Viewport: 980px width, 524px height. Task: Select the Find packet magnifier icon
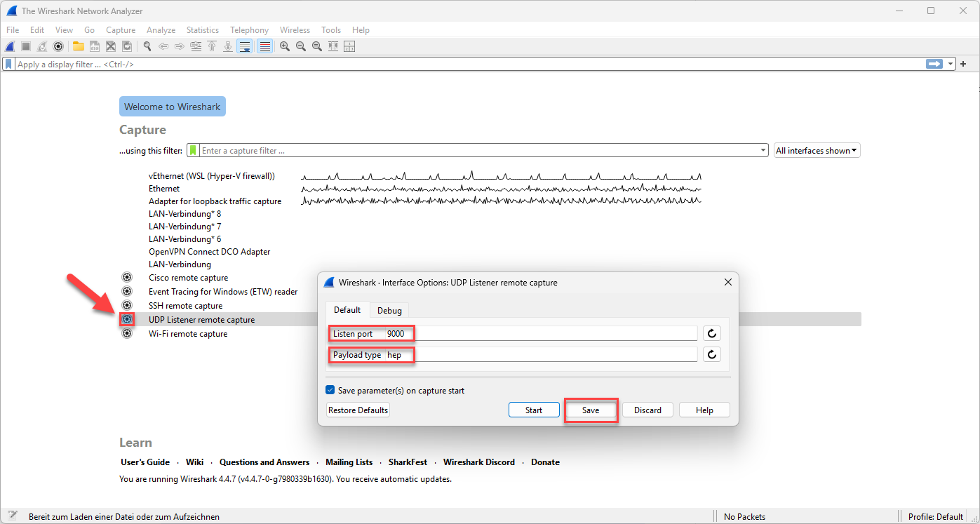pyautogui.click(x=147, y=46)
